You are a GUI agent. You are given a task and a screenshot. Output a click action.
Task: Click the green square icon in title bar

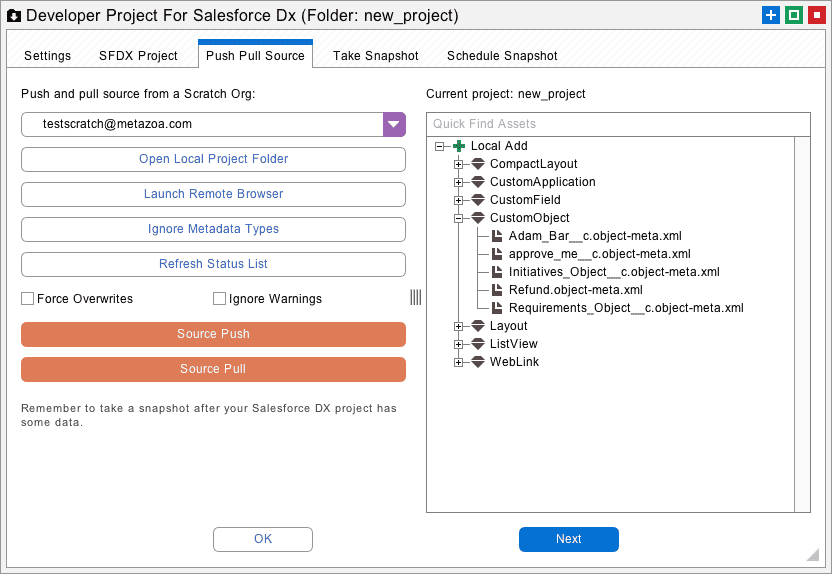tap(793, 15)
